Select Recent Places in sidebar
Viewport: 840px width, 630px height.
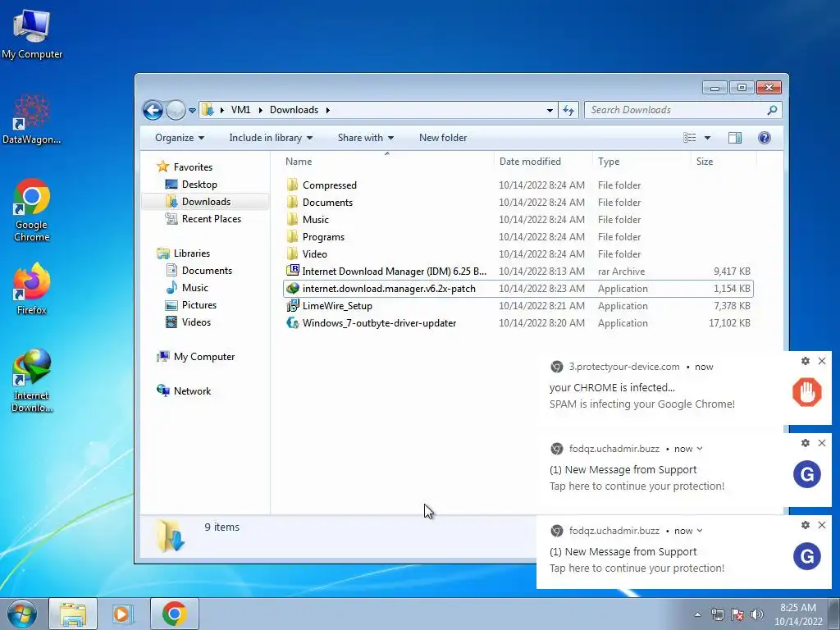(x=211, y=218)
